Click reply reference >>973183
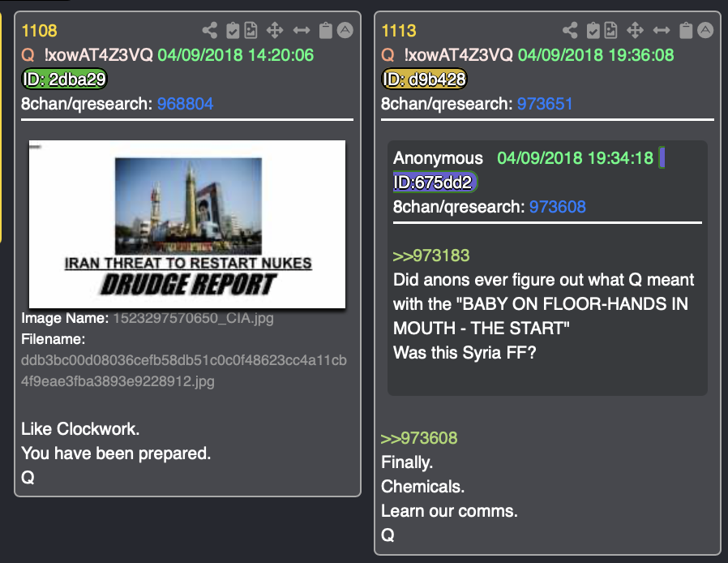Screen dimensions: 728x563 coord(431,256)
